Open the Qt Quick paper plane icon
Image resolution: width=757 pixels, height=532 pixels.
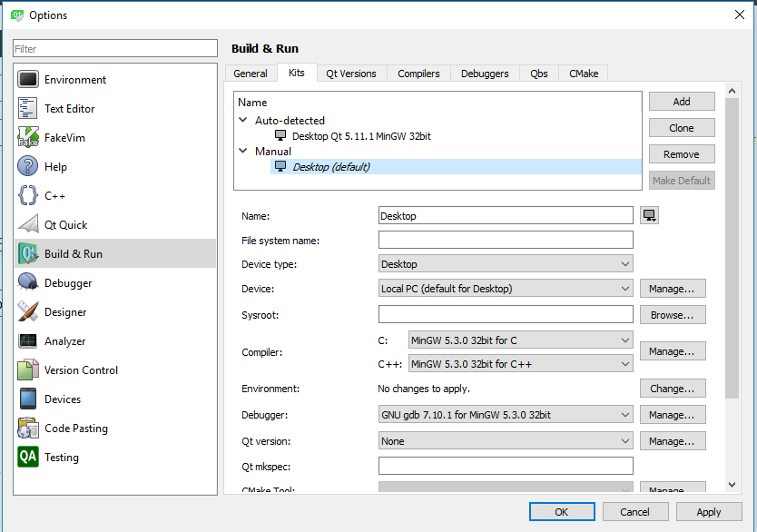point(28,224)
